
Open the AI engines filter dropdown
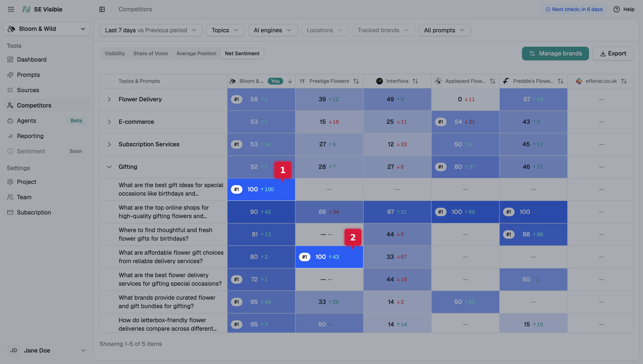pos(273,30)
